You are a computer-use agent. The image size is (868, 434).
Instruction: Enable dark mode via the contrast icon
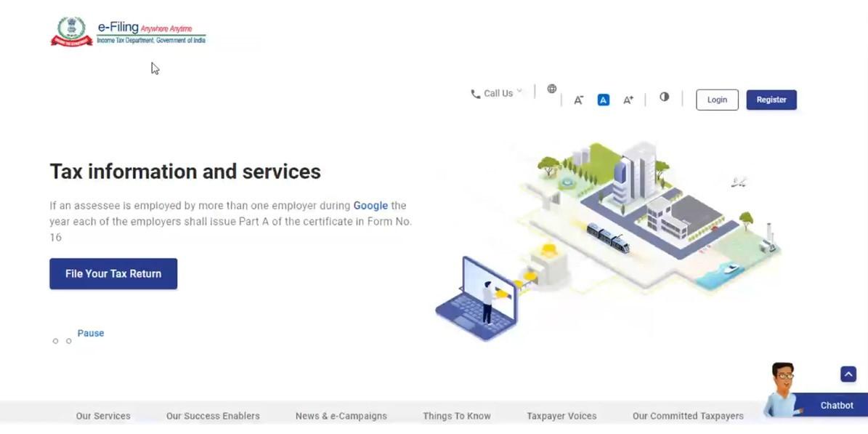pyautogui.click(x=664, y=96)
